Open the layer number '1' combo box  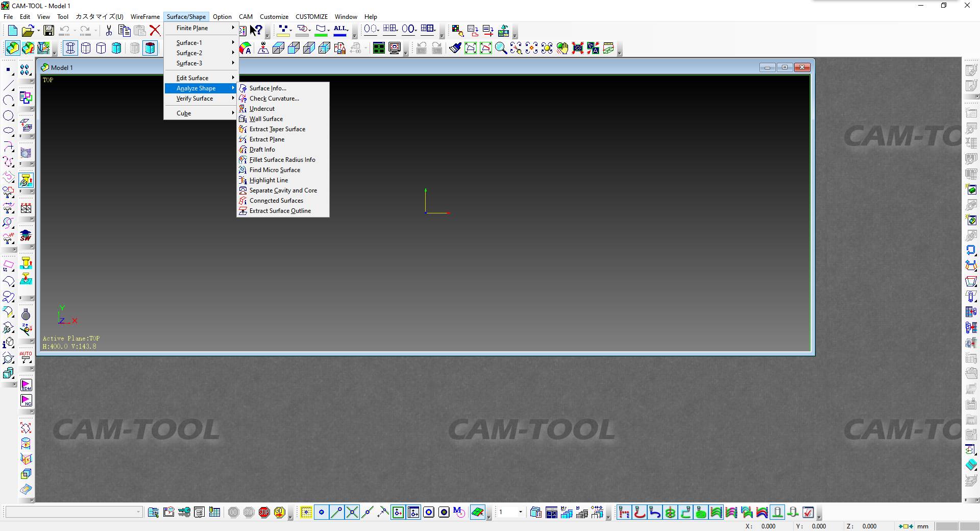[x=511, y=512]
